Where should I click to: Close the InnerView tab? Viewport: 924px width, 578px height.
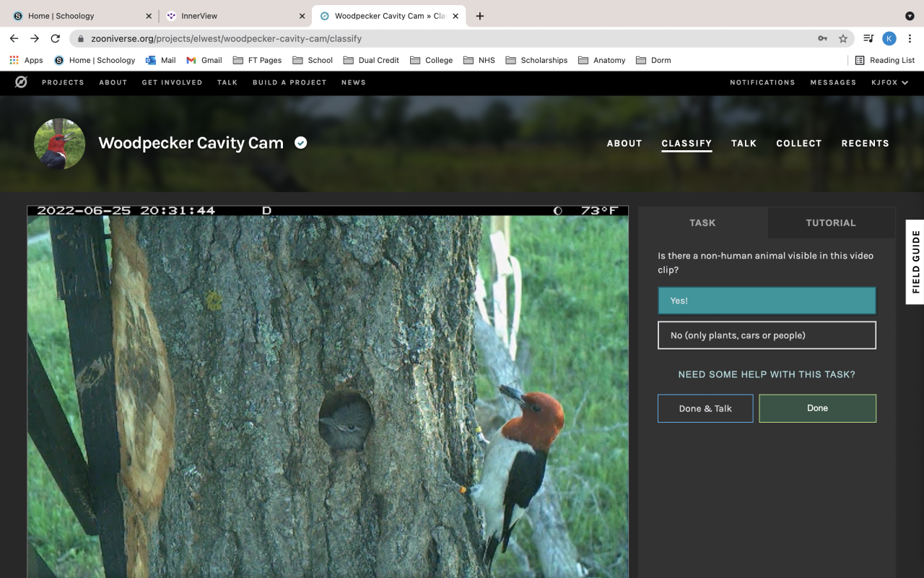coord(302,16)
